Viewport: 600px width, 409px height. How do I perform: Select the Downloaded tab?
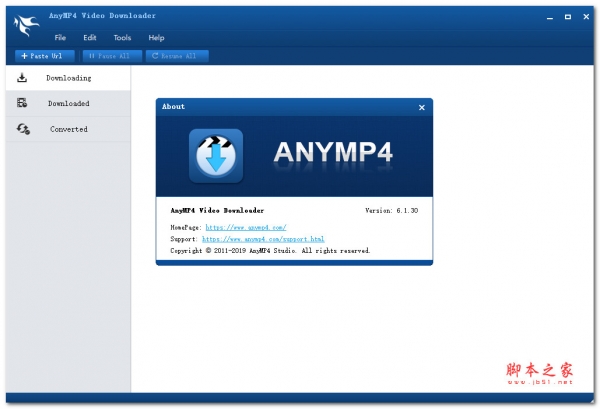coord(68,103)
